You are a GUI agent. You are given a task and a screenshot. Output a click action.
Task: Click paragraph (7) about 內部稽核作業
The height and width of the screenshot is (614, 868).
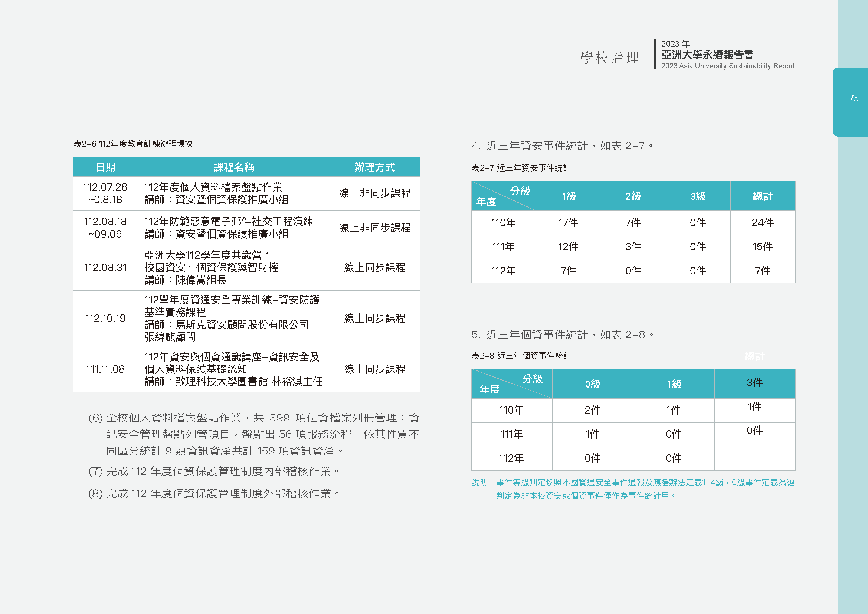[x=214, y=471]
